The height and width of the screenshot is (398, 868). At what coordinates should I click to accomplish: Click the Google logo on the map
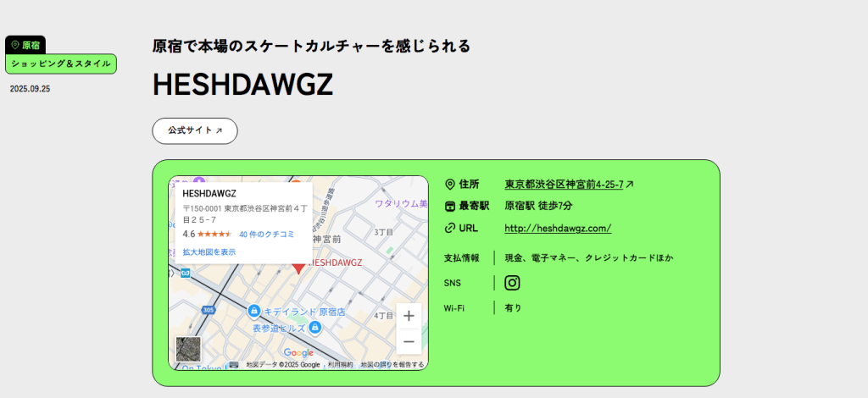click(298, 353)
